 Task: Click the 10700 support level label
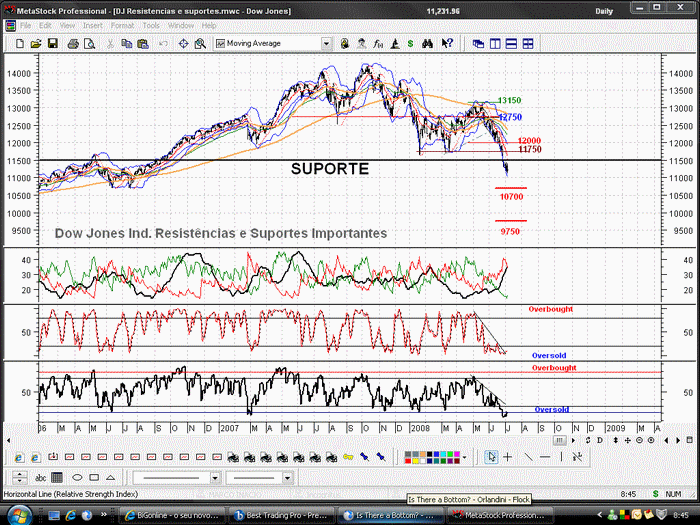pos(511,197)
